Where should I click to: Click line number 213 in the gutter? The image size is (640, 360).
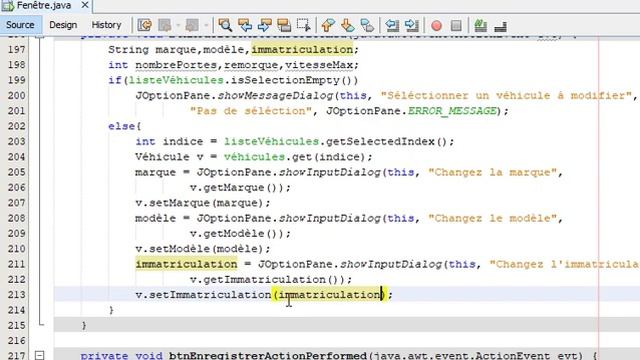(17, 295)
